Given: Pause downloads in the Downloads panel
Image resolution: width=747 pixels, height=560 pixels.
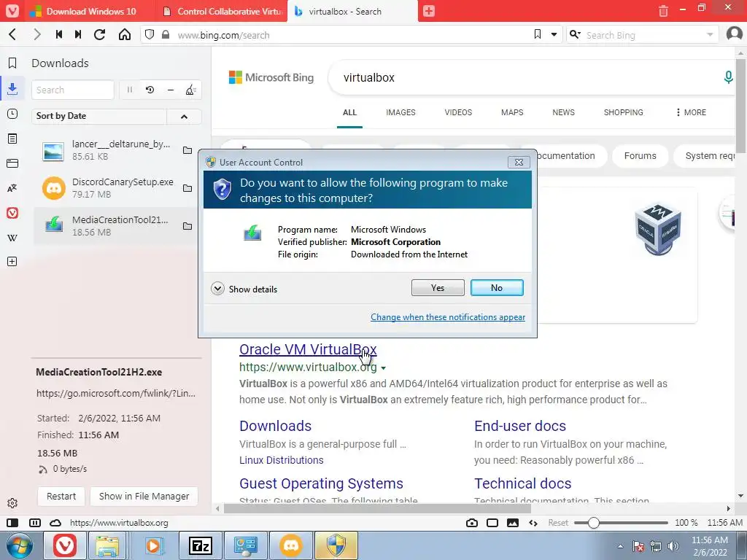Looking at the screenshot, I should coord(130,90).
